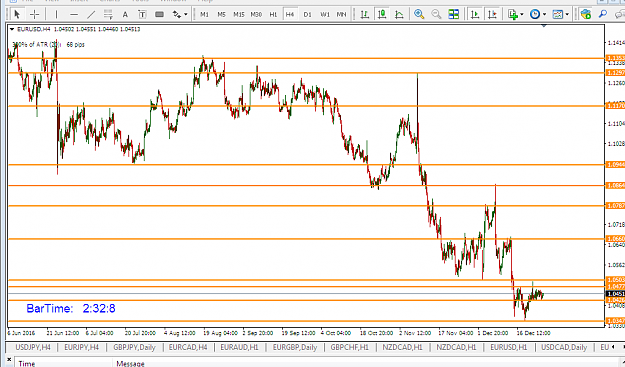Switch to EURGBP,Daily chart tab
This screenshot has height=367, width=625.
click(x=295, y=347)
